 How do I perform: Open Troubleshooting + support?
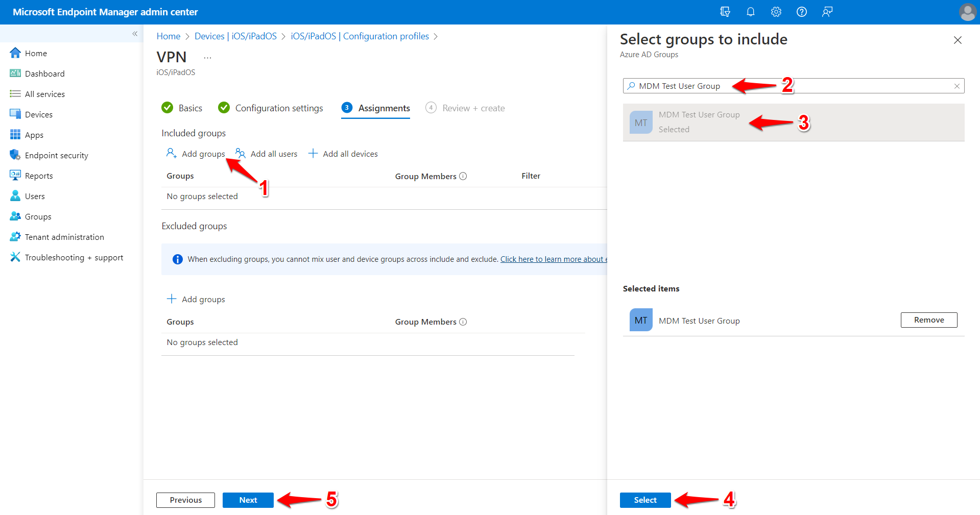(74, 257)
